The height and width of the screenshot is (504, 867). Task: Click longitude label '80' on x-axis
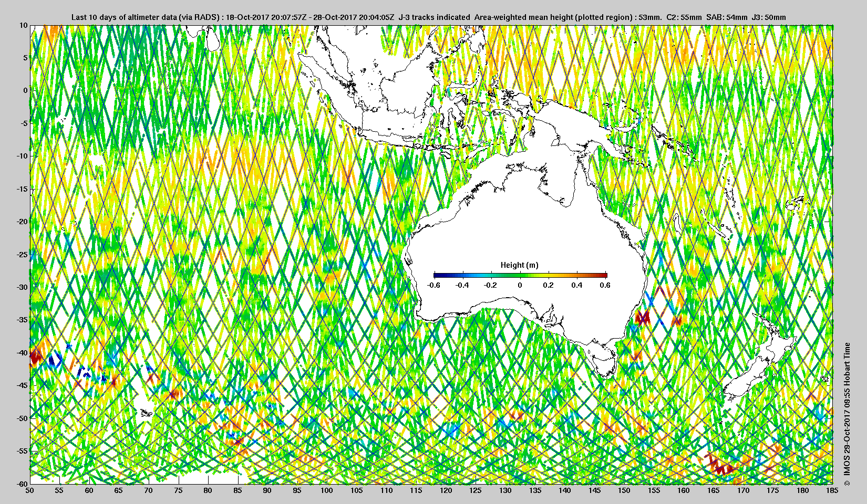pyautogui.click(x=208, y=490)
